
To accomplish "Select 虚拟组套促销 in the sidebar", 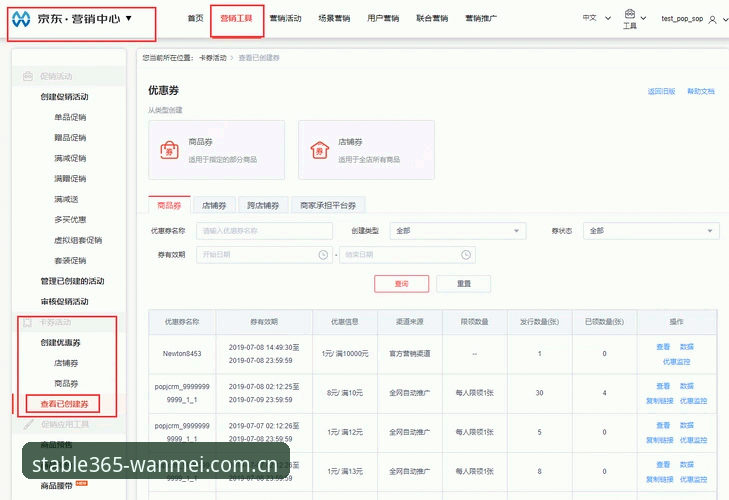I will pyautogui.click(x=78, y=240).
